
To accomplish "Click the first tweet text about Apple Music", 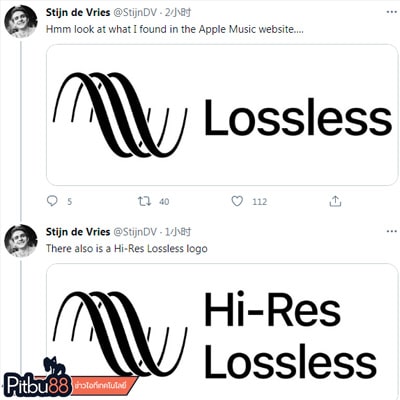I will pos(175,29).
